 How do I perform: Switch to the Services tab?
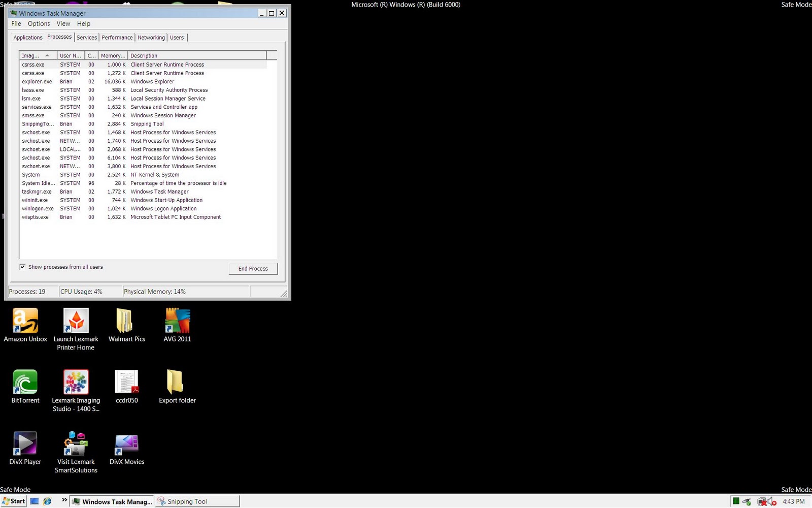87,38
